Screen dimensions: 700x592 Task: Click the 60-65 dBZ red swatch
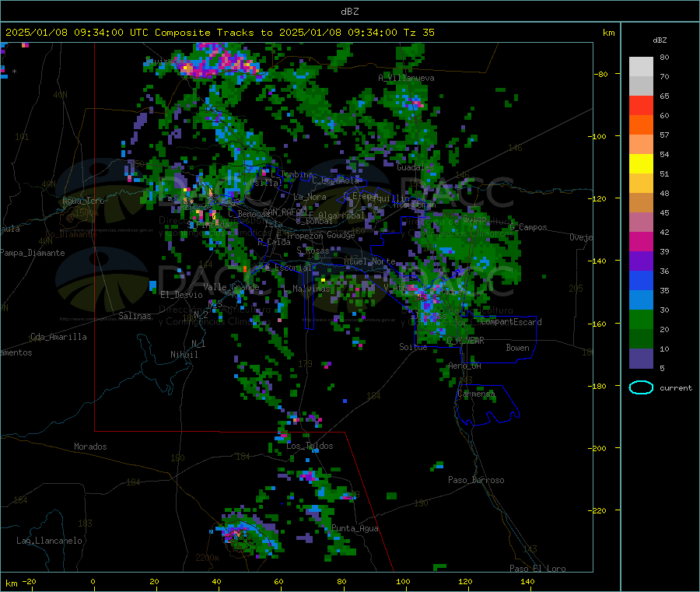(x=641, y=106)
